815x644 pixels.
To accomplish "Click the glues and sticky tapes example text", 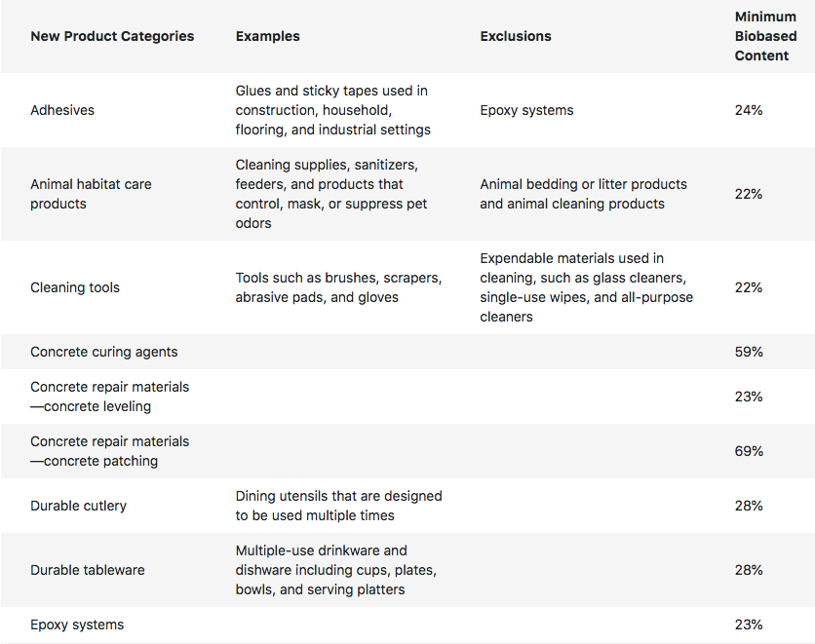I will [332, 110].
